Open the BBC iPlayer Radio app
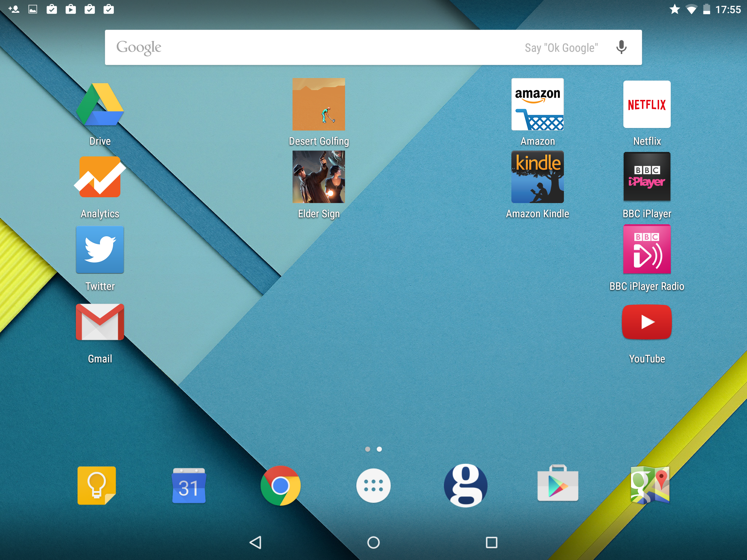The image size is (747, 560). [647, 249]
